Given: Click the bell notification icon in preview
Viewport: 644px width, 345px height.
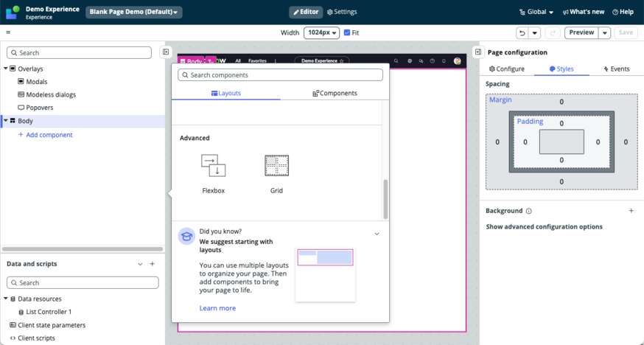Looking at the screenshot, I should pos(444,60).
